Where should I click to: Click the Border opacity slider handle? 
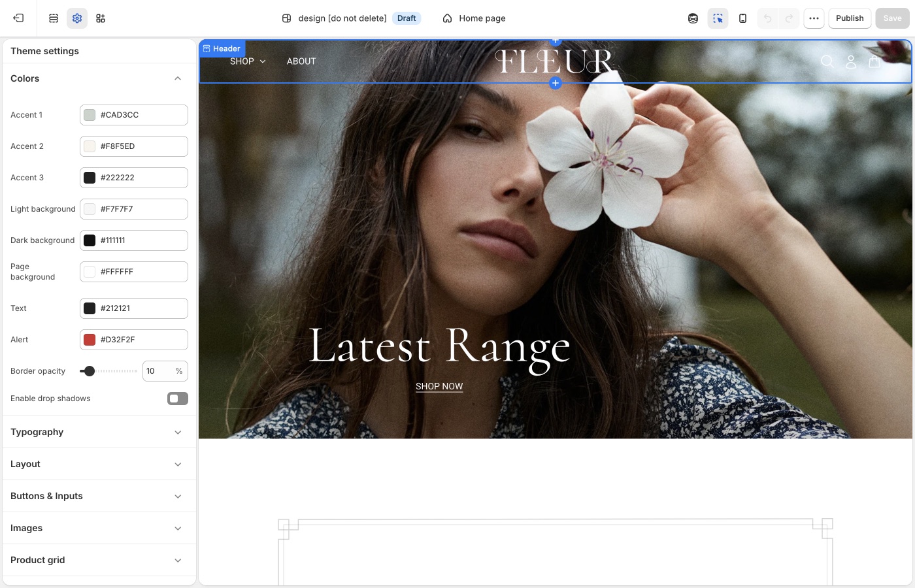pos(89,371)
